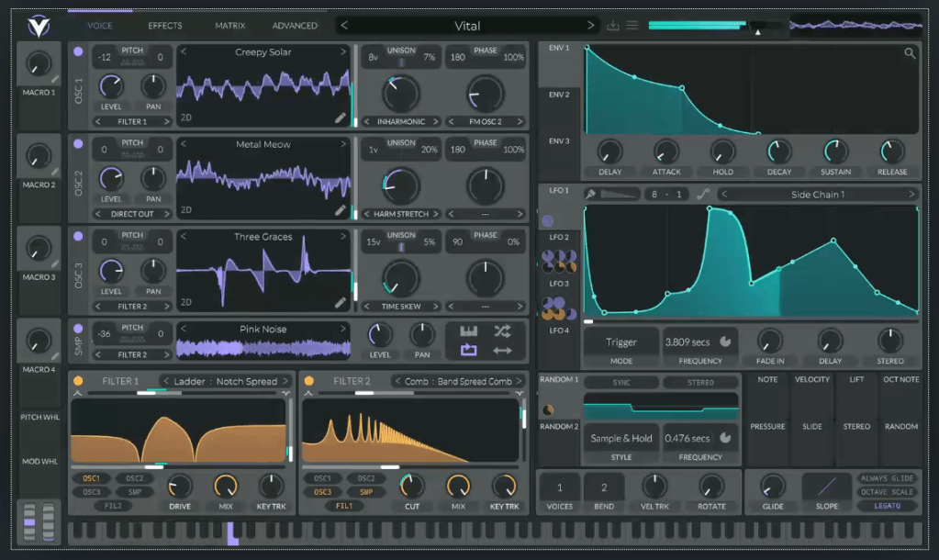Open wavetable editor pencil on Creepy Solar
Image resolution: width=939 pixels, height=560 pixels.
pos(341,118)
